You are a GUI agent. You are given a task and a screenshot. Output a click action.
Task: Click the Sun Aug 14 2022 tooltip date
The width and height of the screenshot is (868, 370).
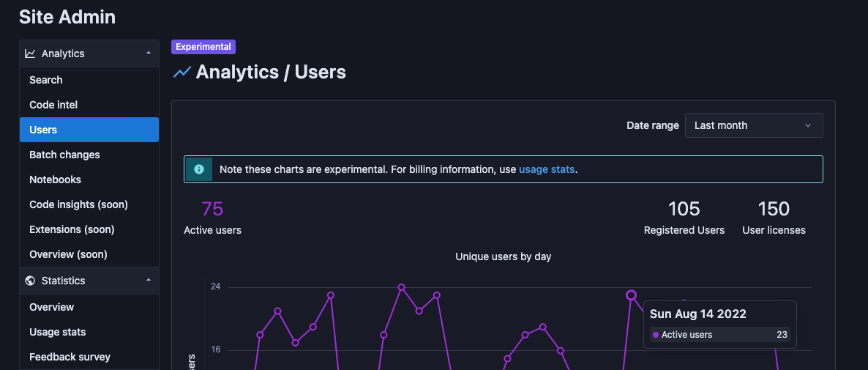(697, 314)
